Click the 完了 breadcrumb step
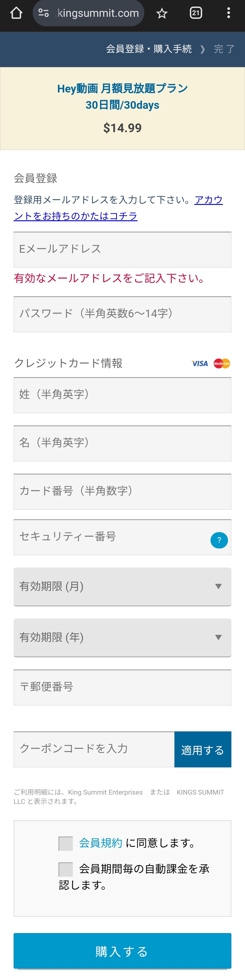 coord(224,49)
